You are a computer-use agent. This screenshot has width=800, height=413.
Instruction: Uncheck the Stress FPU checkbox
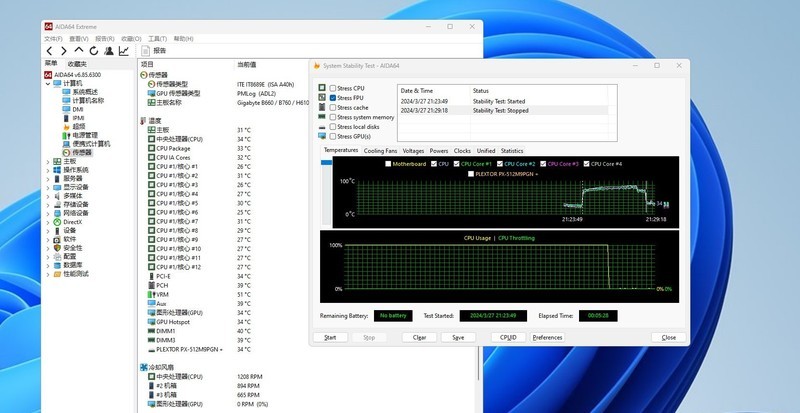(x=334, y=98)
